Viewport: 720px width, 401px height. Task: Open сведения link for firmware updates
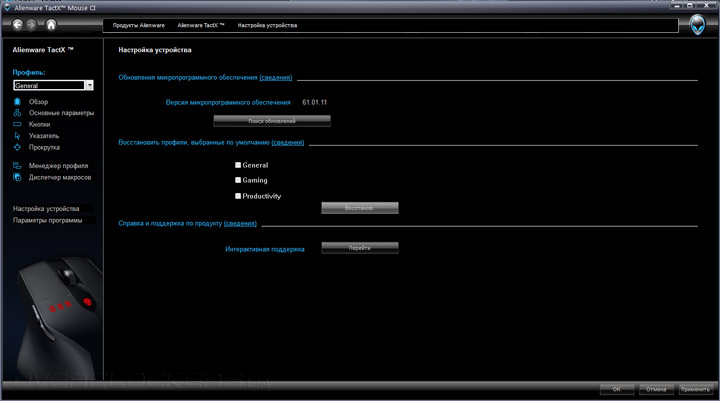tap(276, 77)
